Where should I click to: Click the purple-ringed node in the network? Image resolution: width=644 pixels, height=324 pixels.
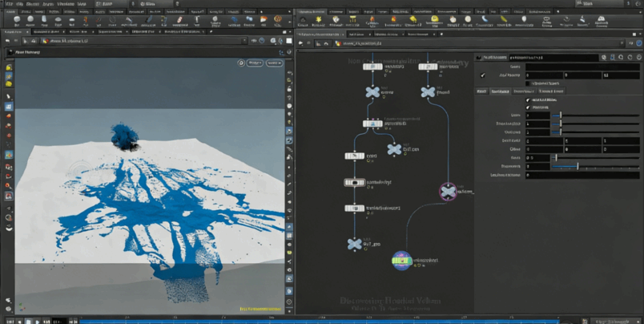tap(448, 191)
